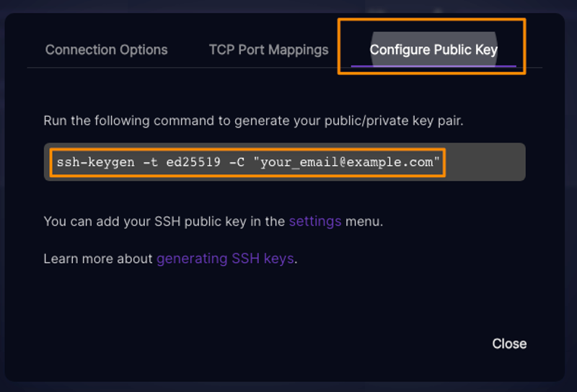Click the word 'menu' after the settings link
Image resolution: width=577 pixels, height=392 pixels.
(x=362, y=221)
